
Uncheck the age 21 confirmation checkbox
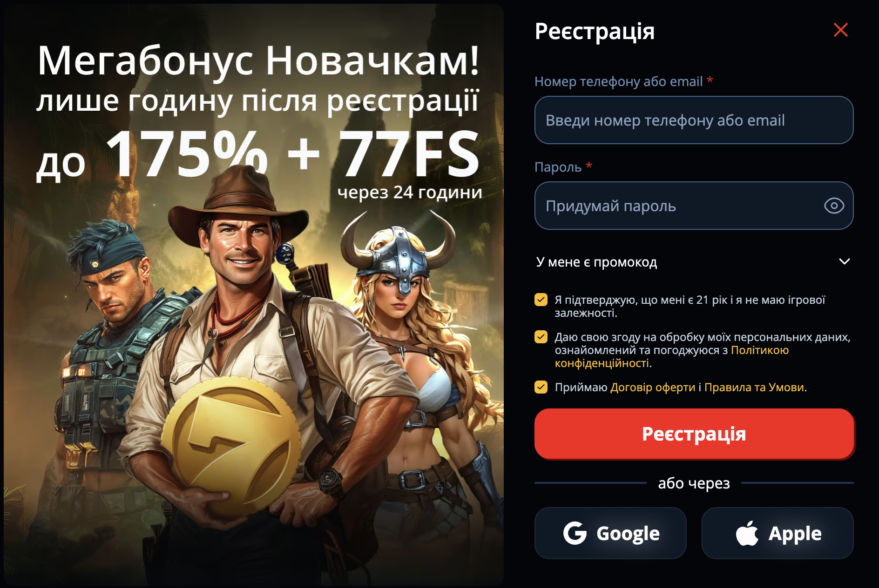click(x=541, y=300)
